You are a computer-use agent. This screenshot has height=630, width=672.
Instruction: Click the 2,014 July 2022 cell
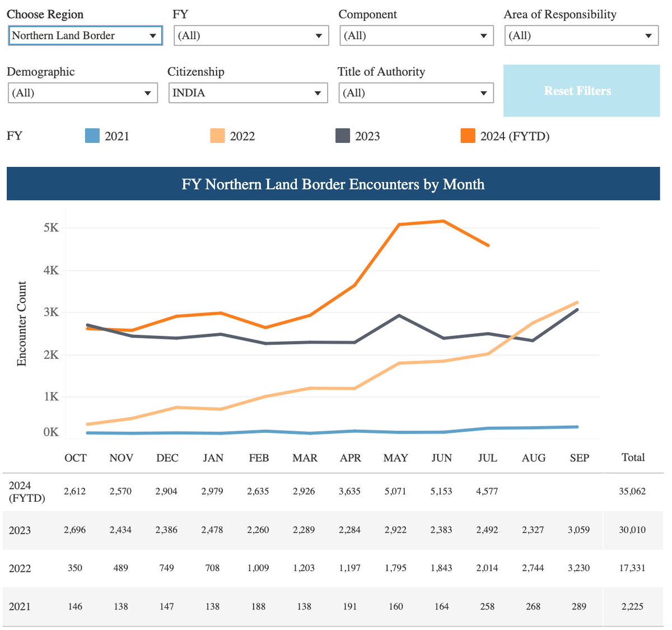click(487, 568)
